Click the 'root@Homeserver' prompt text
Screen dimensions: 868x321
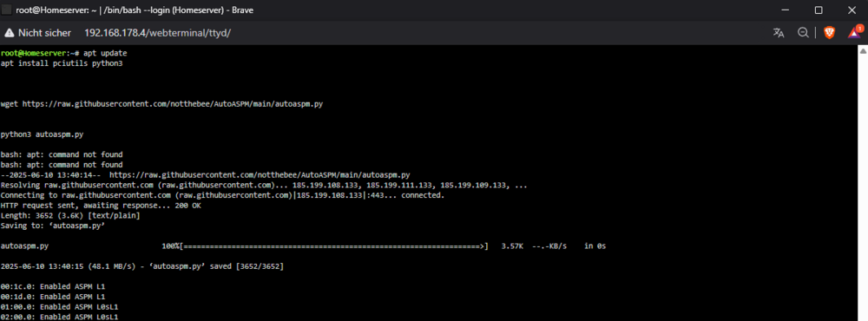(33, 53)
